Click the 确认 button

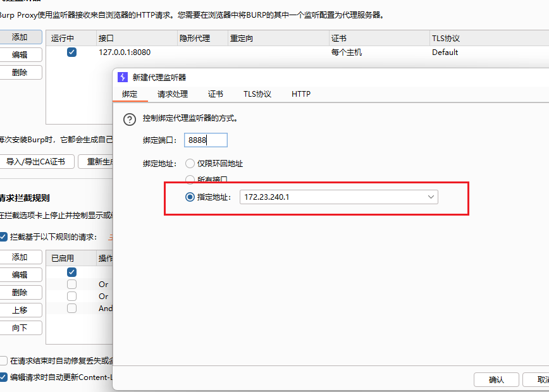coord(497,379)
